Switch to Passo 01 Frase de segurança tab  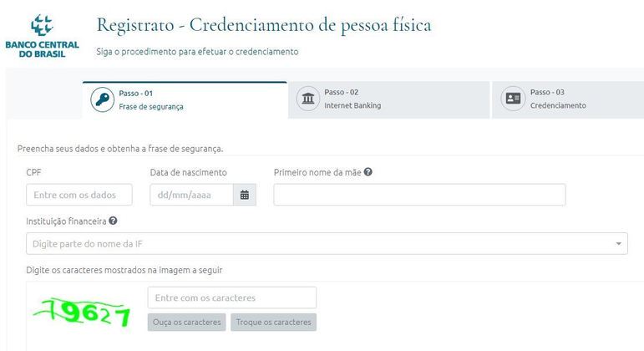click(184, 100)
